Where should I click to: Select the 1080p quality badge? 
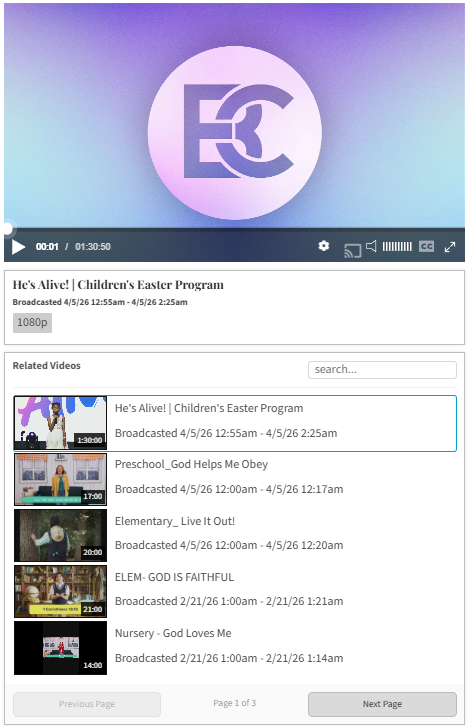pyautogui.click(x=32, y=323)
